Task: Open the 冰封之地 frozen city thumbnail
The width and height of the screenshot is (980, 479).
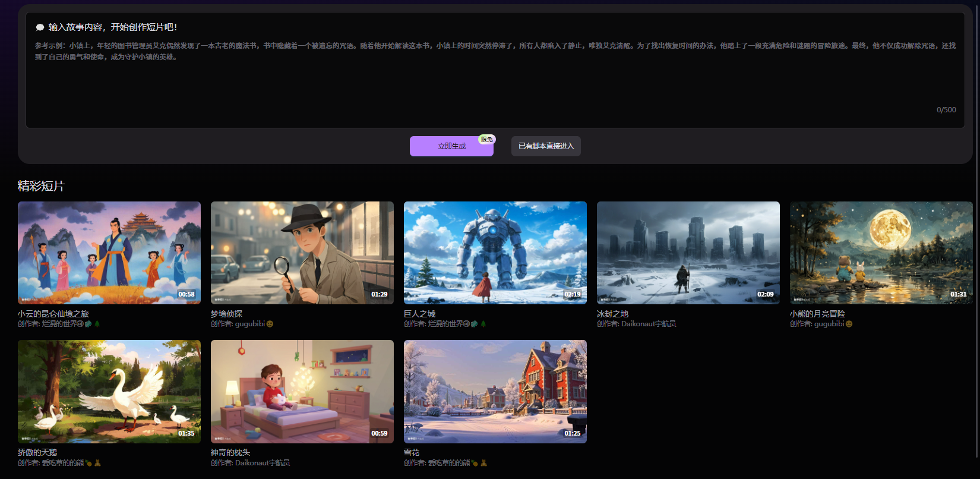Action: point(688,253)
